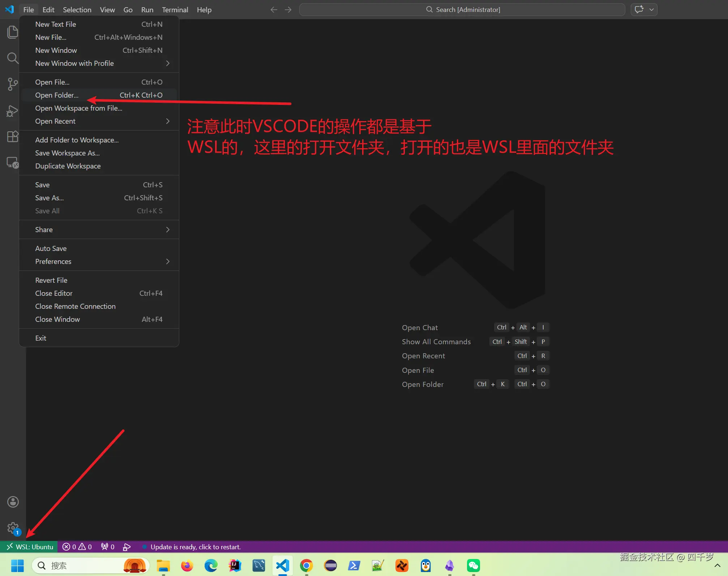Open the Source Control view icon

point(13,84)
